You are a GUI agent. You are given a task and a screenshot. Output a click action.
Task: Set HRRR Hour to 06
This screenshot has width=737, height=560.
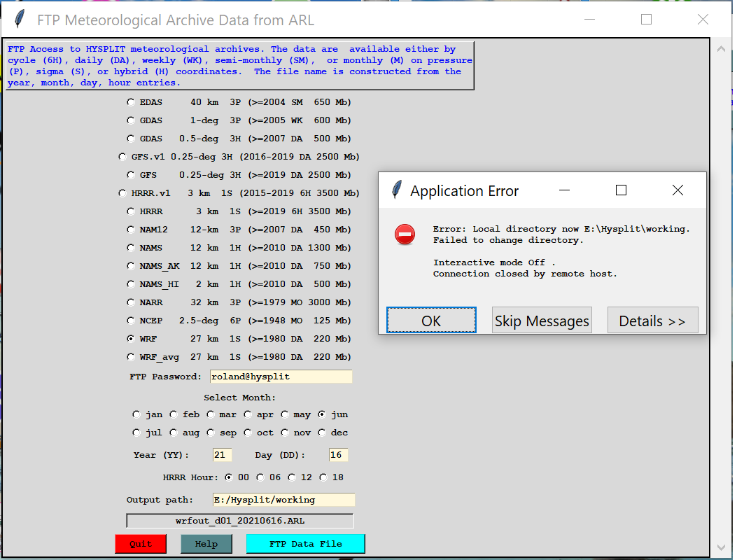pos(260,477)
